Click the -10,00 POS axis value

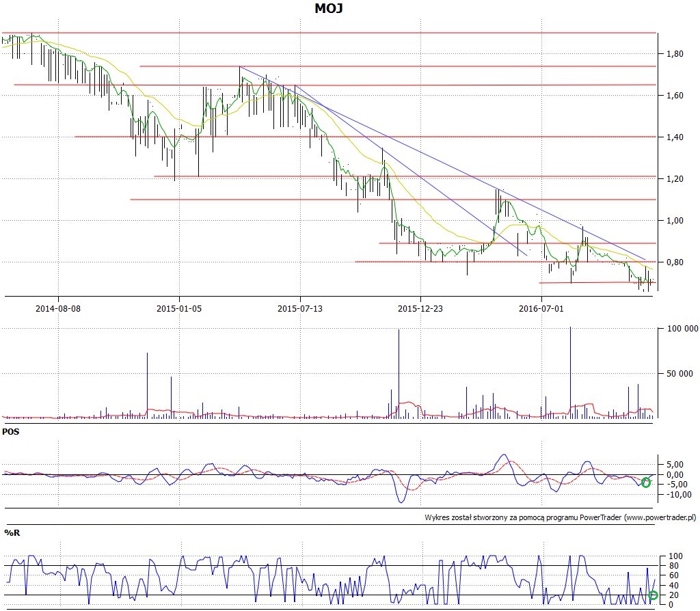point(679,494)
